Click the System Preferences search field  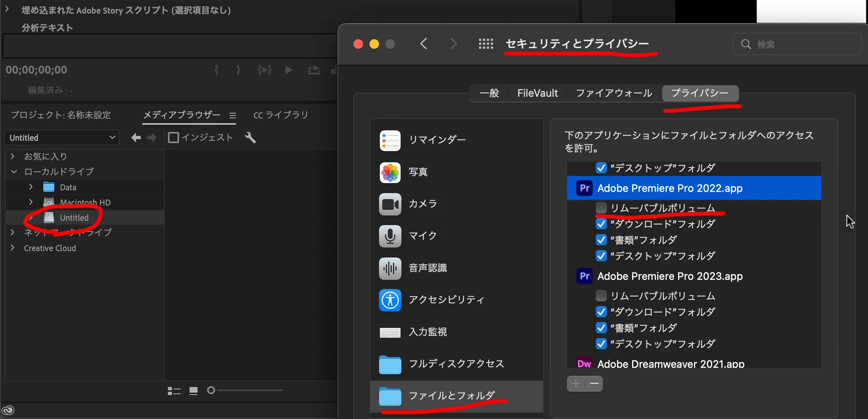pos(796,44)
